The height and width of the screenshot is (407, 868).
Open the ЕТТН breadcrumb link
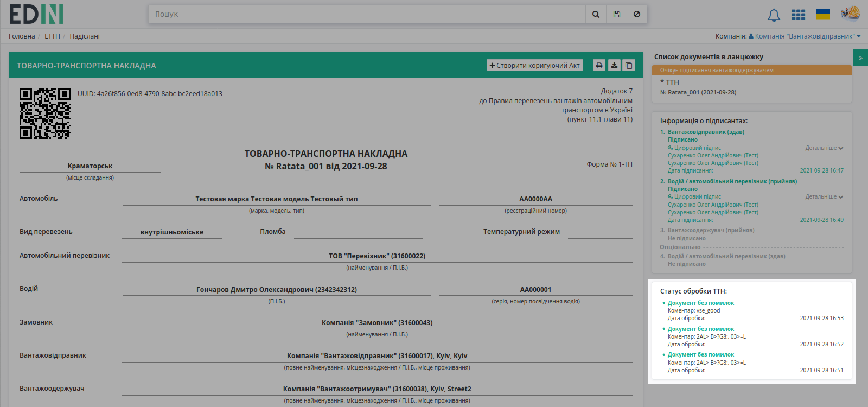click(52, 36)
